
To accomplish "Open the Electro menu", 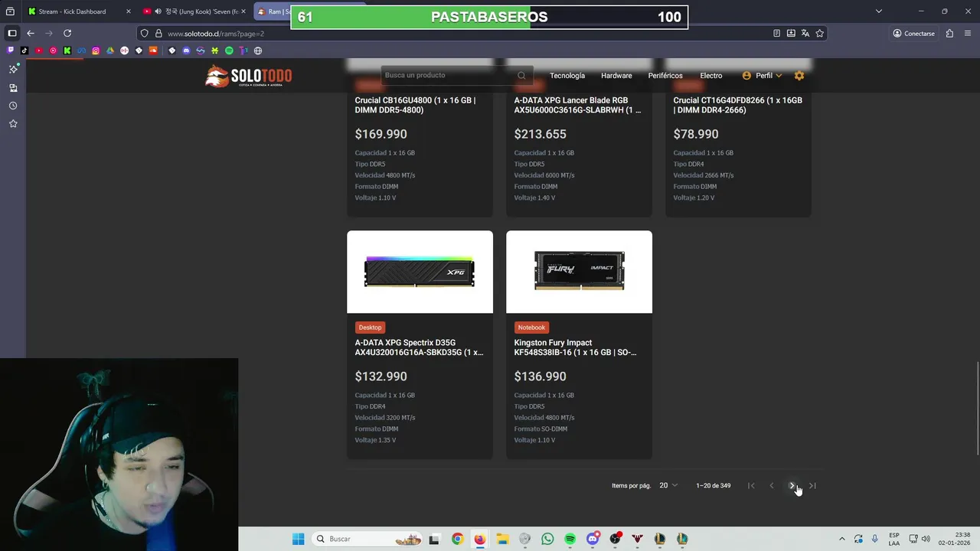I will 710,76.
